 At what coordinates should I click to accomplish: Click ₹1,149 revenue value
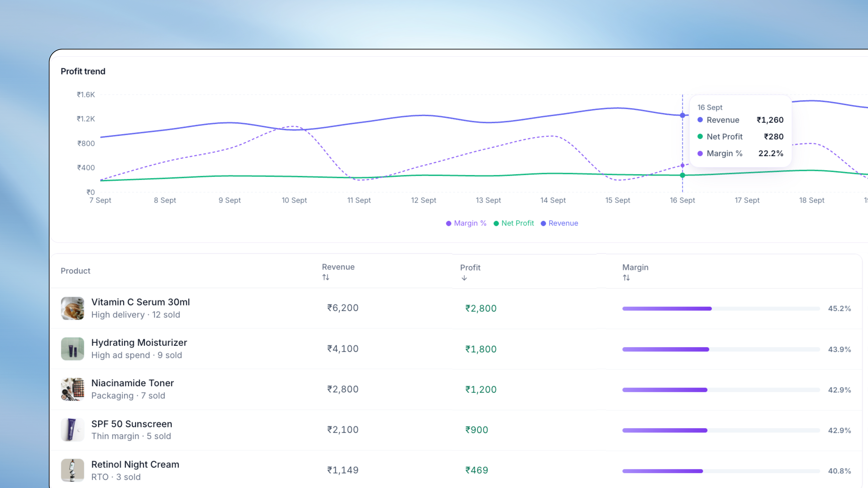coord(343,470)
